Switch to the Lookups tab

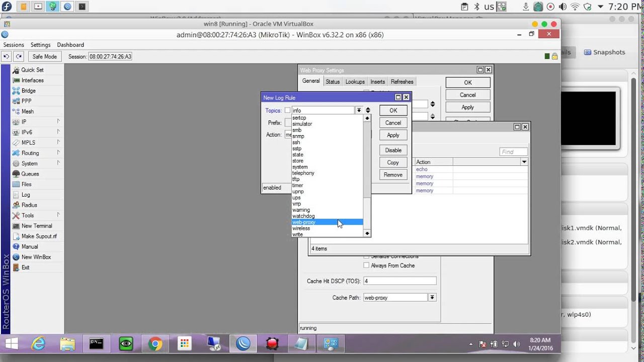(355, 82)
